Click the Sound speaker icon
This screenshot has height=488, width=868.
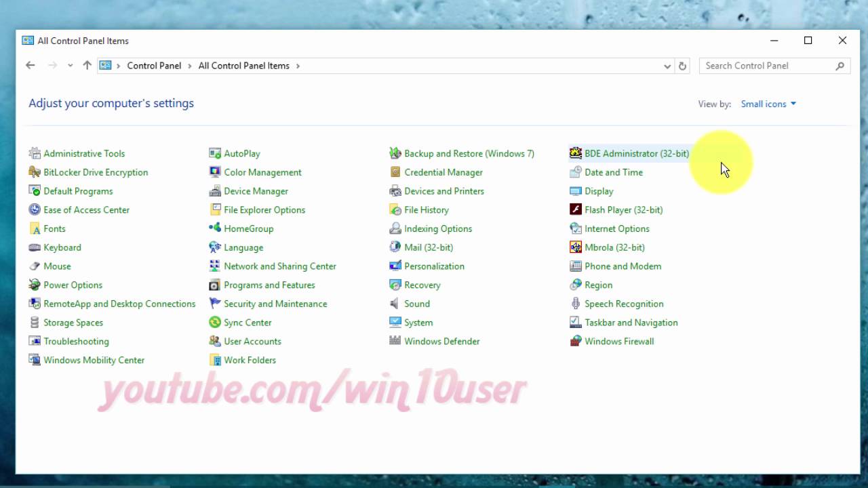[395, 304]
